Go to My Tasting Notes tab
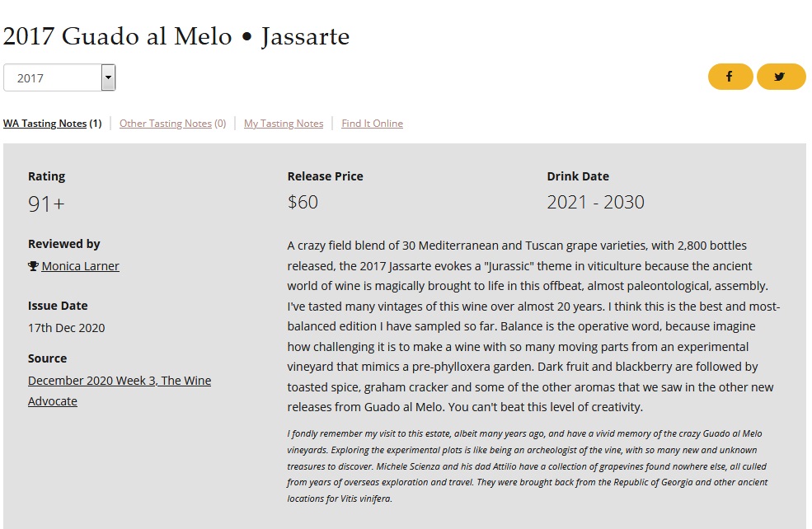812x529 pixels. 284,124
